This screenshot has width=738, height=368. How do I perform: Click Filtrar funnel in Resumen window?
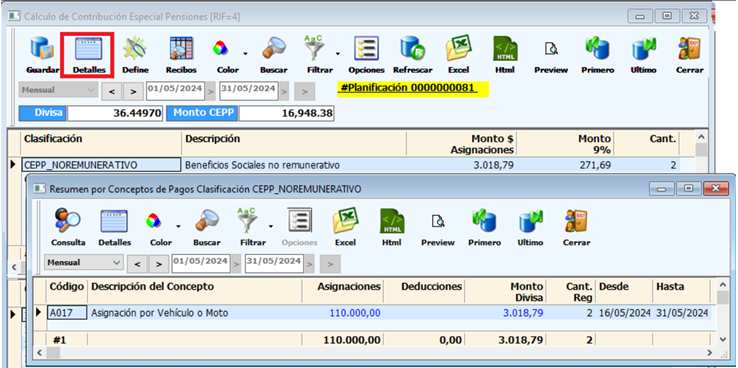[247, 221]
